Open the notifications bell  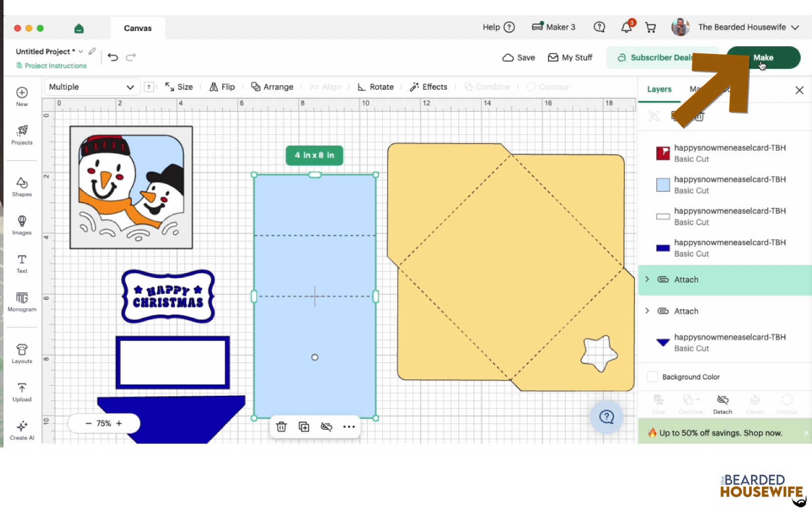click(x=627, y=27)
